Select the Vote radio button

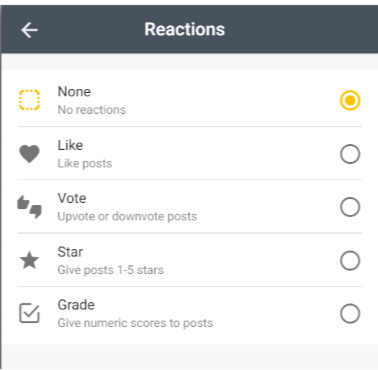[350, 207]
